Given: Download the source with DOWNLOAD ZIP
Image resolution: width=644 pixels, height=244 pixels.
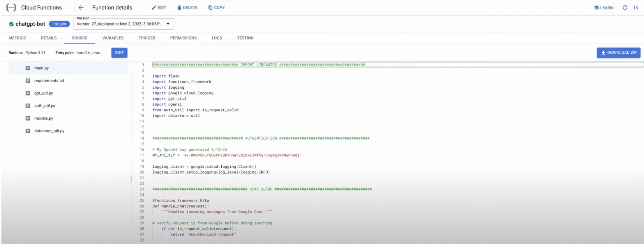Looking at the screenshot, I should point(618,53).
